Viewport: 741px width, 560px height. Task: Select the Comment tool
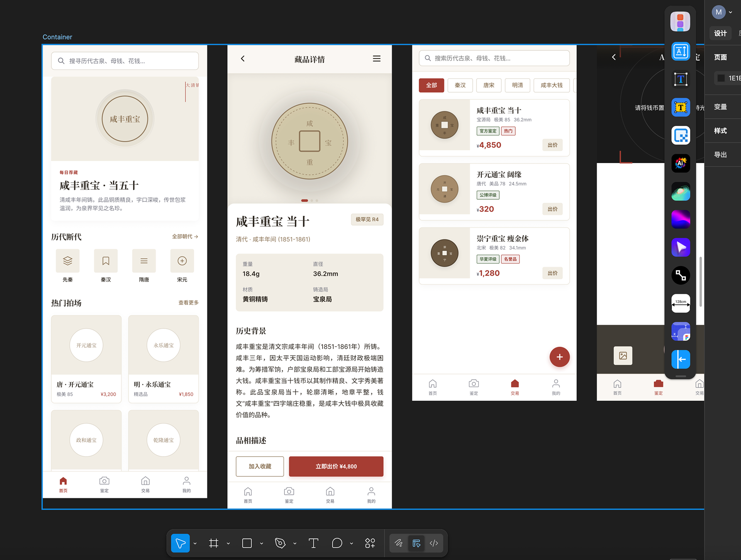(x=337, y=543)
